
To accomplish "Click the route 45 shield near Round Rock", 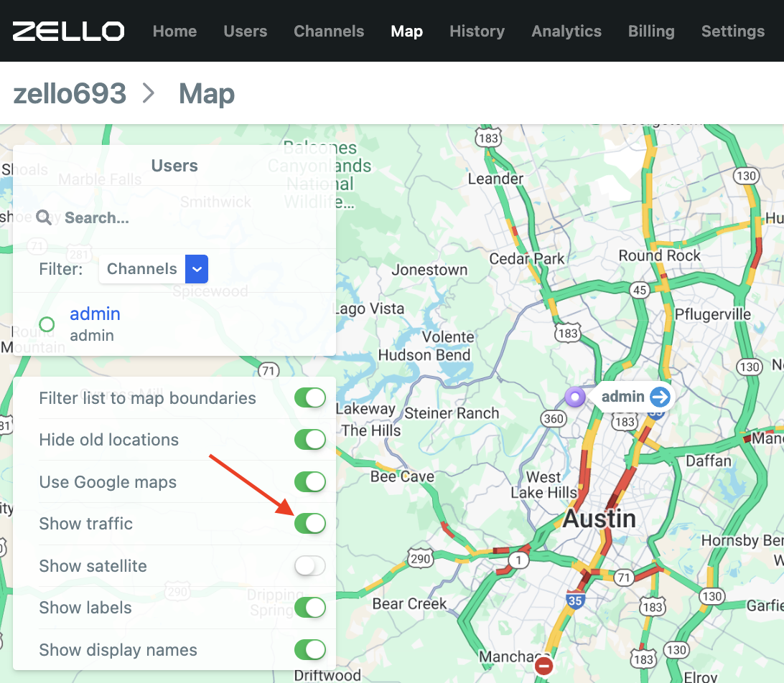I will pos(640,291).
